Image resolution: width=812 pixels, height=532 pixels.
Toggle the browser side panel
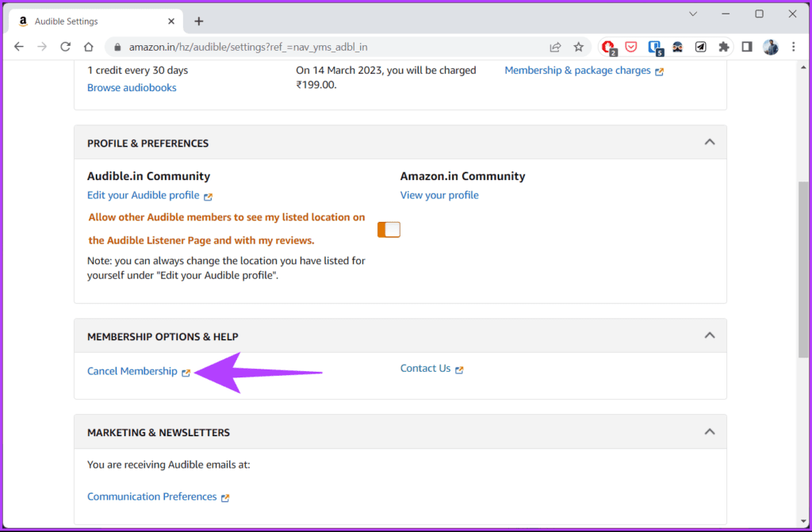747,47
